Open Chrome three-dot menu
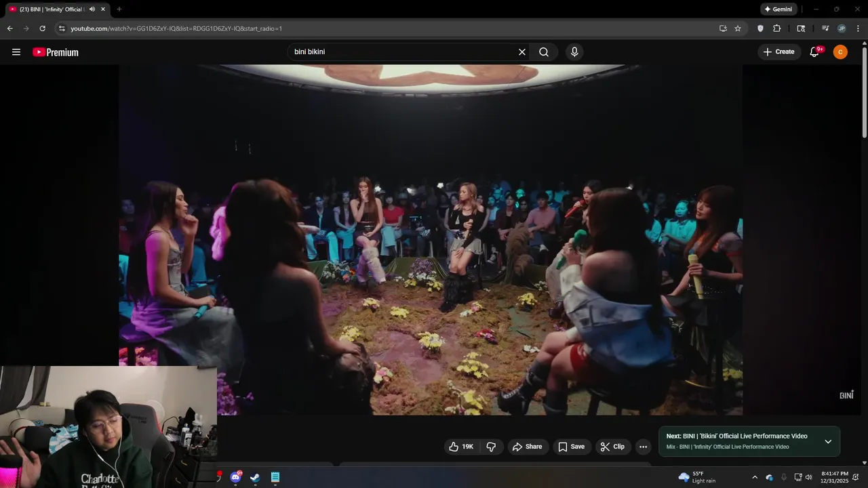 point(858,28)
